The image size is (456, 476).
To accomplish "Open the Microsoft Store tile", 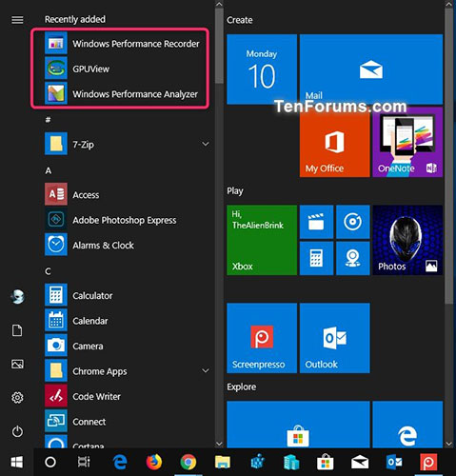I will click(x=298, y=425).
